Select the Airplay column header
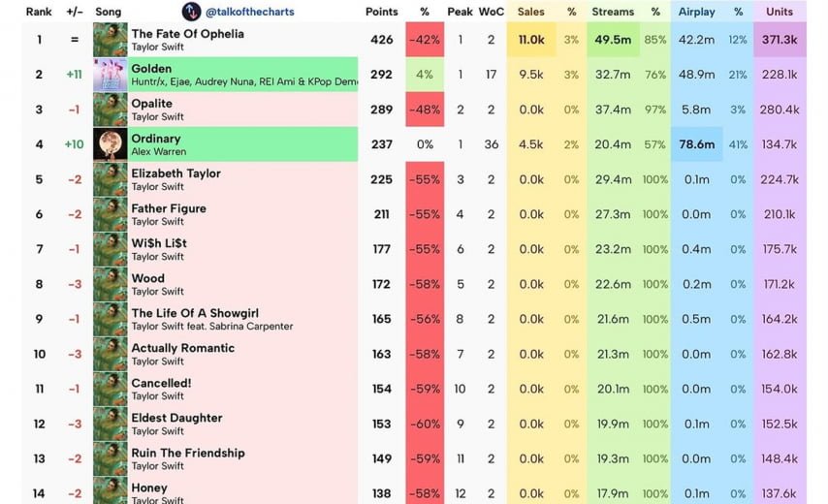Viewport: 828px width, 504px height. coord(696,12)
